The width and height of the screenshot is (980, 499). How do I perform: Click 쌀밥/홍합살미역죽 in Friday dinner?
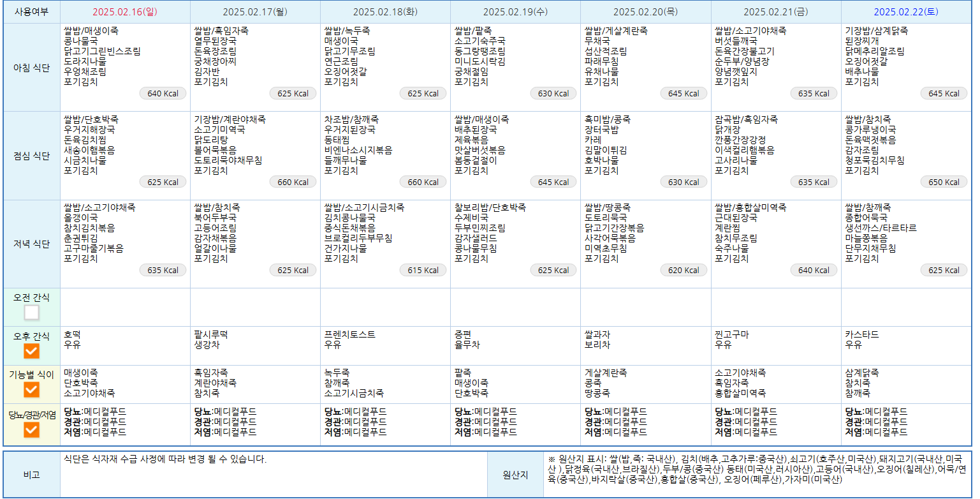click(750, 207)
